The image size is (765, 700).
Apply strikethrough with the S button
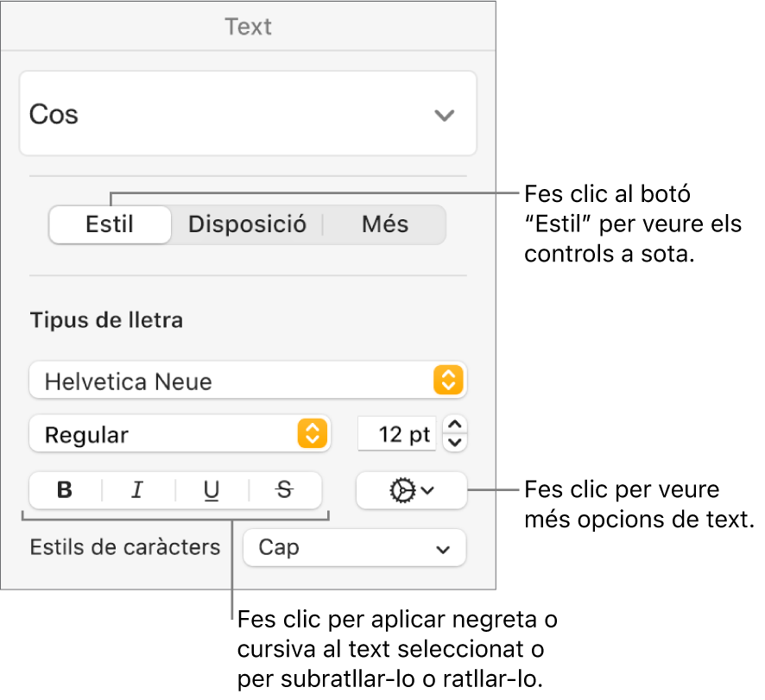point(285,491)
